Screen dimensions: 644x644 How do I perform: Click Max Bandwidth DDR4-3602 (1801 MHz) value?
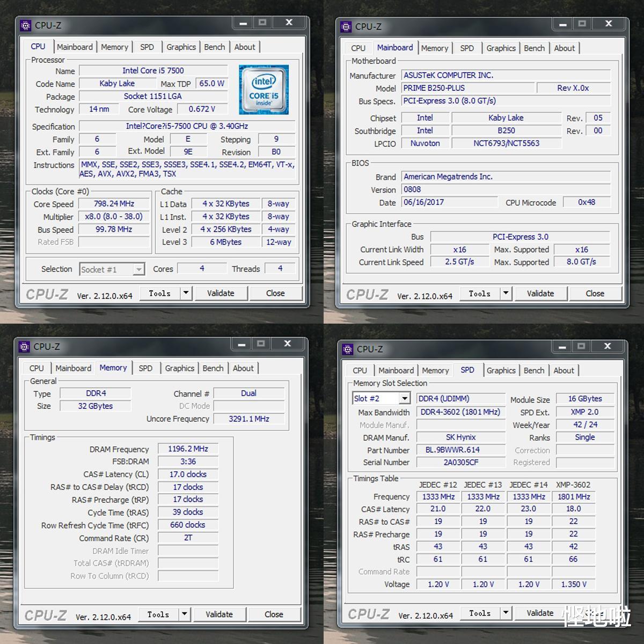pyautogui.click(x=460, y=412)
